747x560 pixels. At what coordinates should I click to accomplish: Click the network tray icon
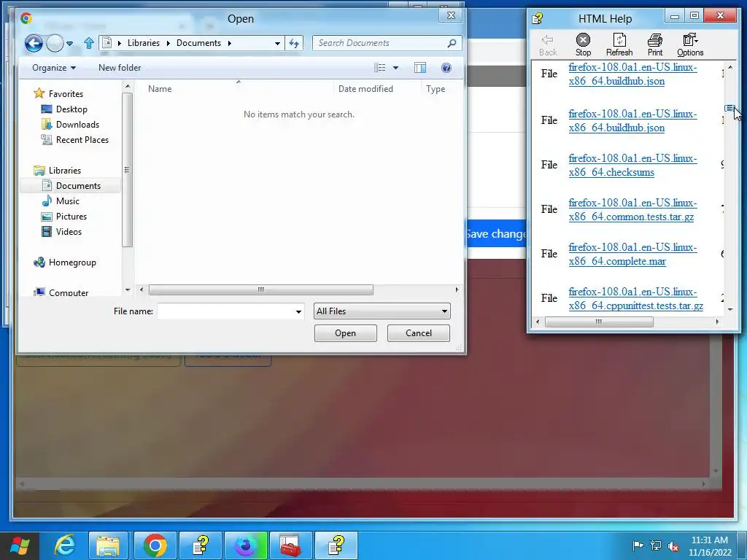(656, 546)
